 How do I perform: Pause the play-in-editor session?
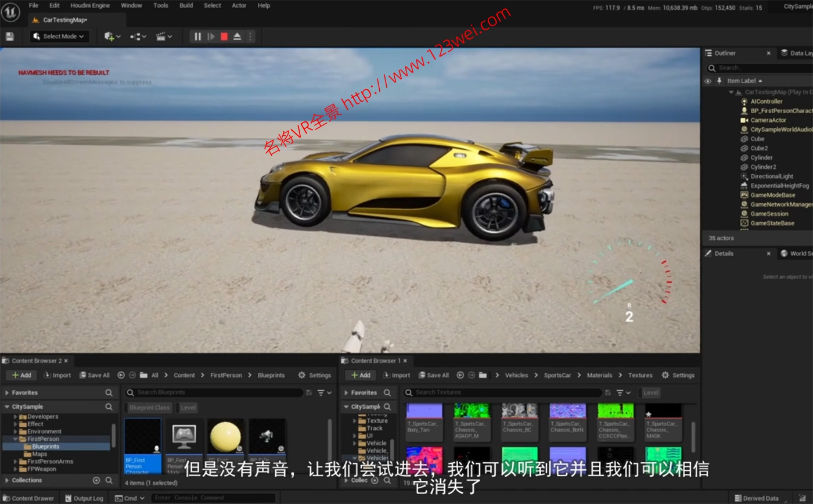tap(197, 37)
